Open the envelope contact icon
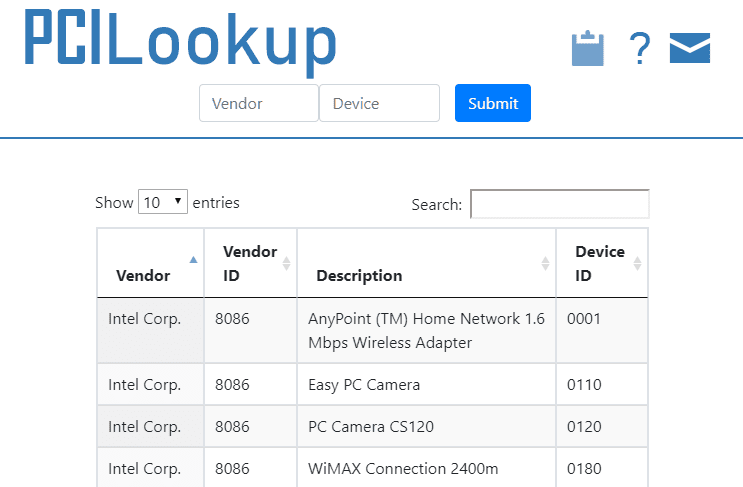Viewport: 743px width, 487px height. (690, 48)
